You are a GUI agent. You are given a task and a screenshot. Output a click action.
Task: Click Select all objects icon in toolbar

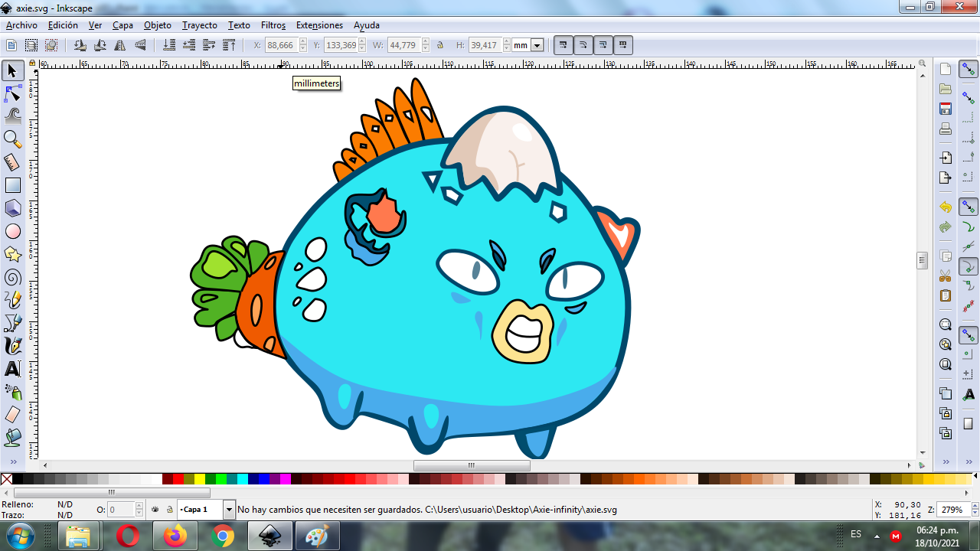11,45
